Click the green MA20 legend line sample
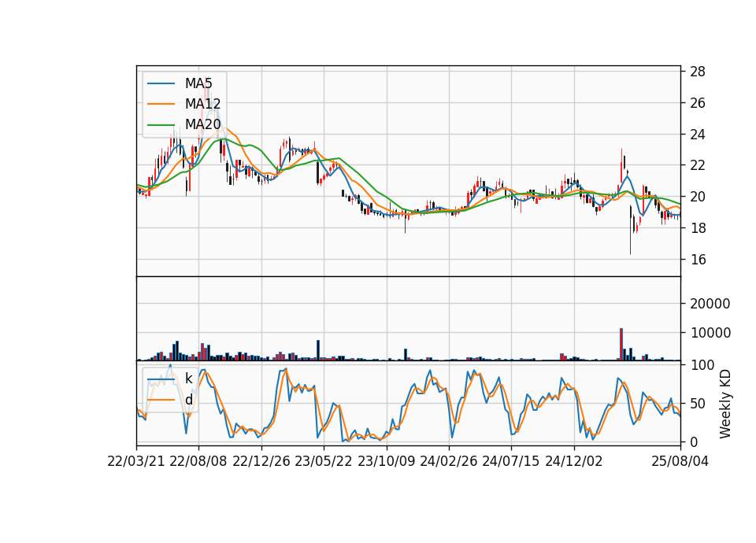Viewport: 756px width, 543px height. 161,124
